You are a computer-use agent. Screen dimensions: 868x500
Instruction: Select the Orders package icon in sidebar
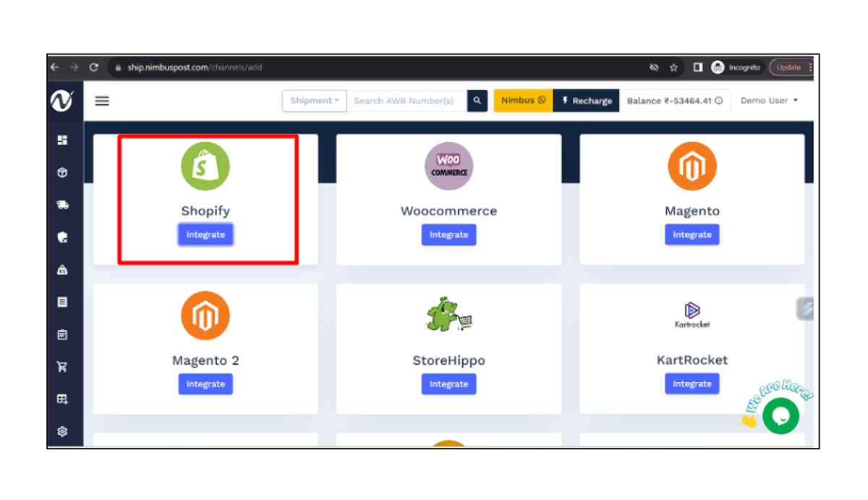click(x=63, y=173)
